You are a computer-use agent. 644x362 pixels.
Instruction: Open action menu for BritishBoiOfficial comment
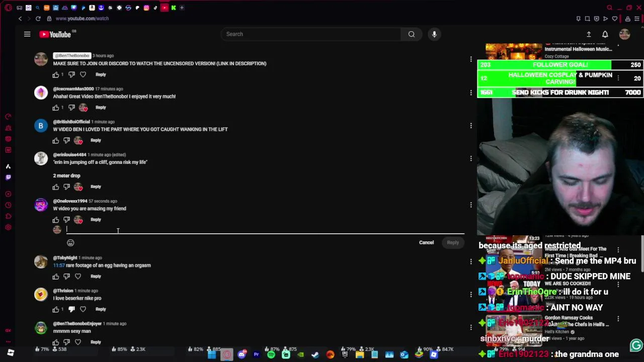pyautogui.click(x=471, y=126)
